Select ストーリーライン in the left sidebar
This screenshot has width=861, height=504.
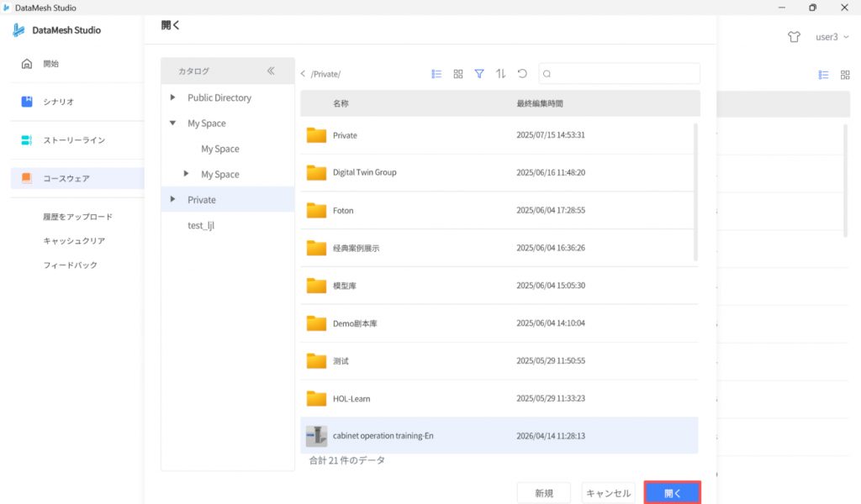74,140
